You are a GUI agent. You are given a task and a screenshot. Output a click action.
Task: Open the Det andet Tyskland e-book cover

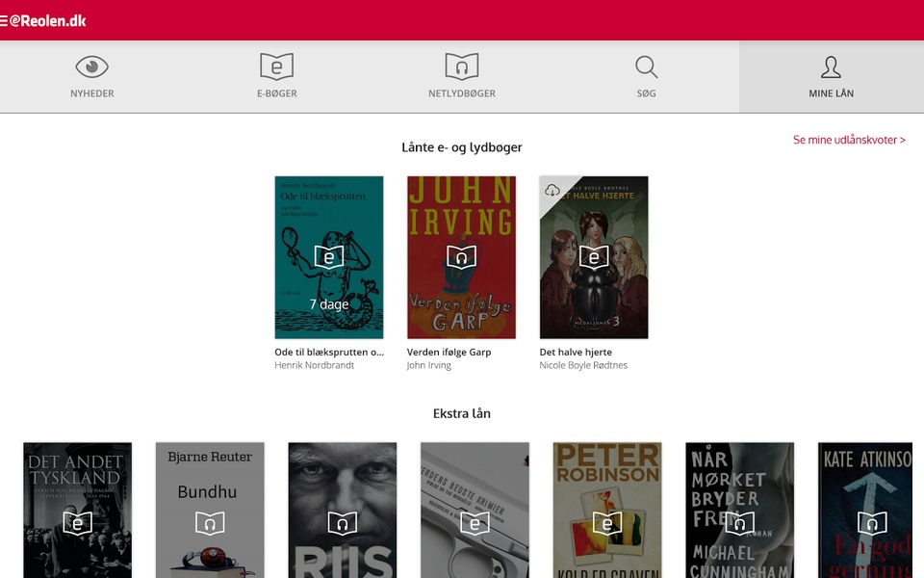coord(78,511)
